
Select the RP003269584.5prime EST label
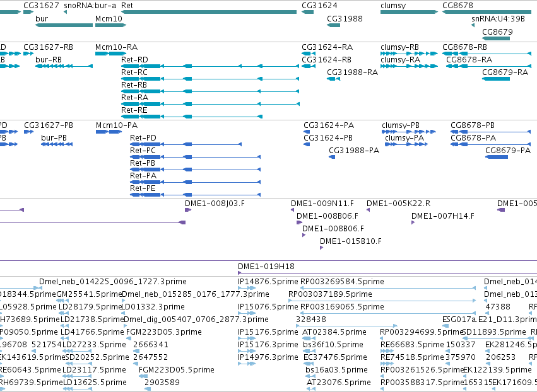pos(342,282)
